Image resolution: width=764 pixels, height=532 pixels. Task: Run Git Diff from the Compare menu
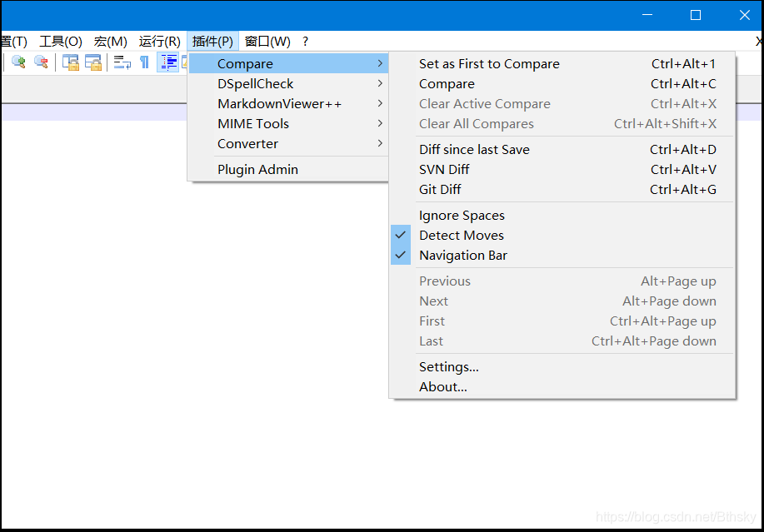pos(439,189)
